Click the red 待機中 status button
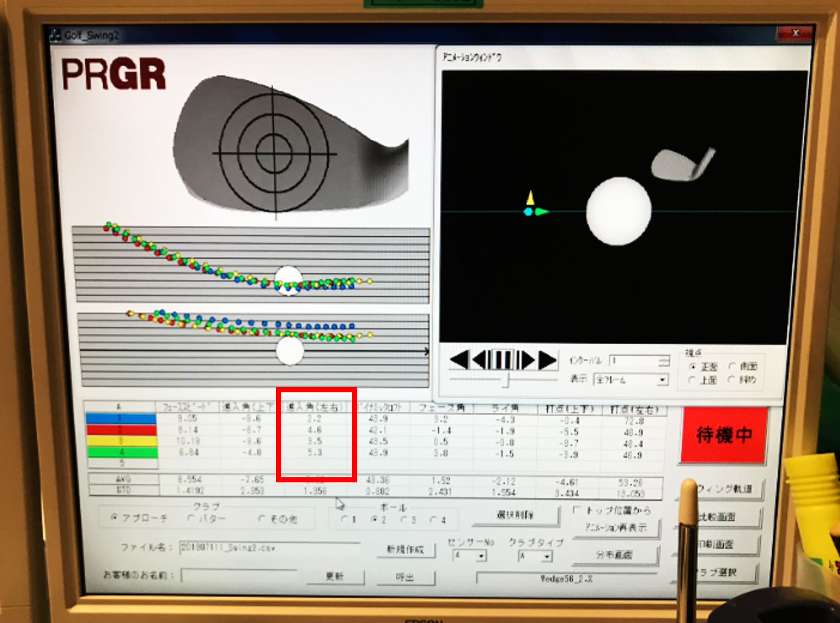 pos(723,435)
